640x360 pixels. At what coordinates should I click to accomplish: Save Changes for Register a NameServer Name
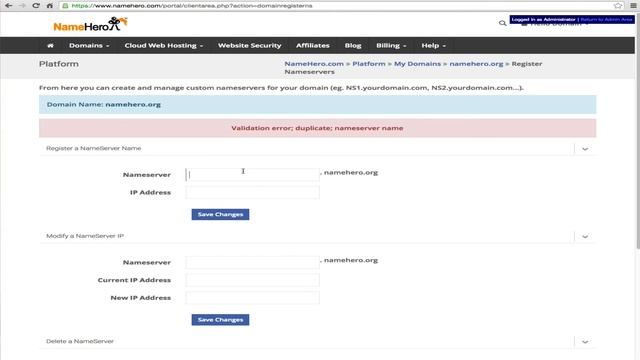click(220, 214)
